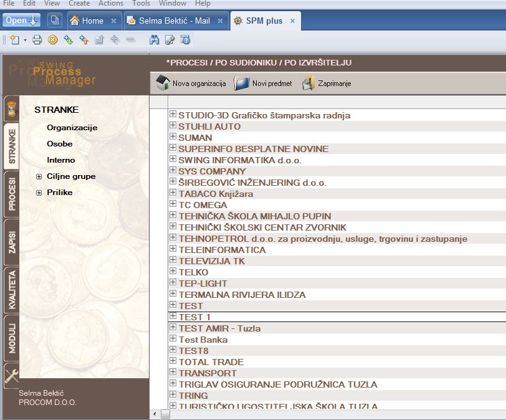Click the wrench tools sidebar icon
The width and height of the screenshot is (506, 420).
pos(12,376)
